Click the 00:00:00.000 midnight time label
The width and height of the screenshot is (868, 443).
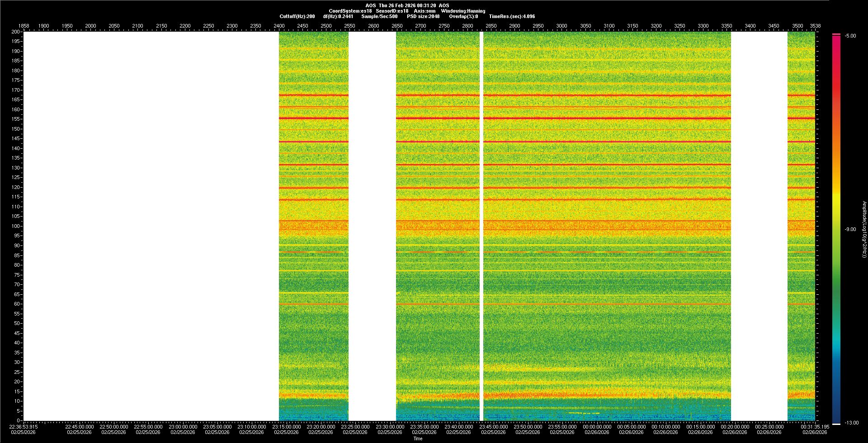[x=597, y=427]
